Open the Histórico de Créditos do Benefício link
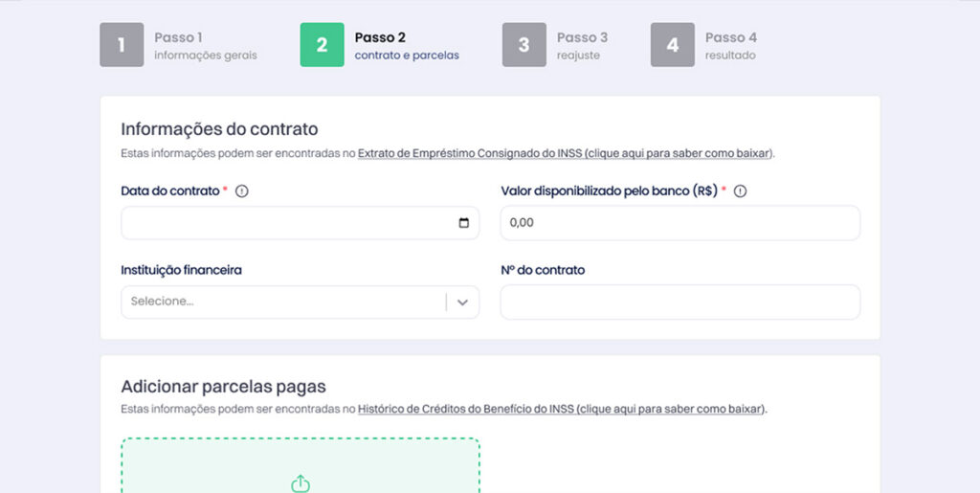 (562, 410)
